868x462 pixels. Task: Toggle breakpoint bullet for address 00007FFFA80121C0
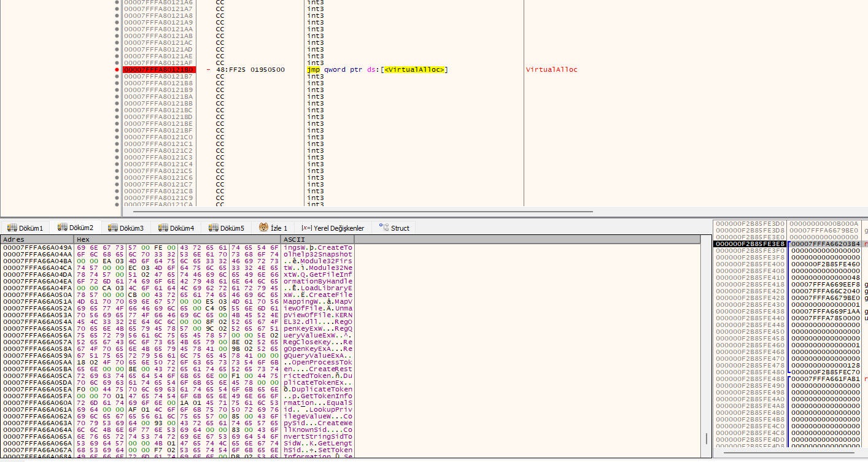(x=117, y=137)
